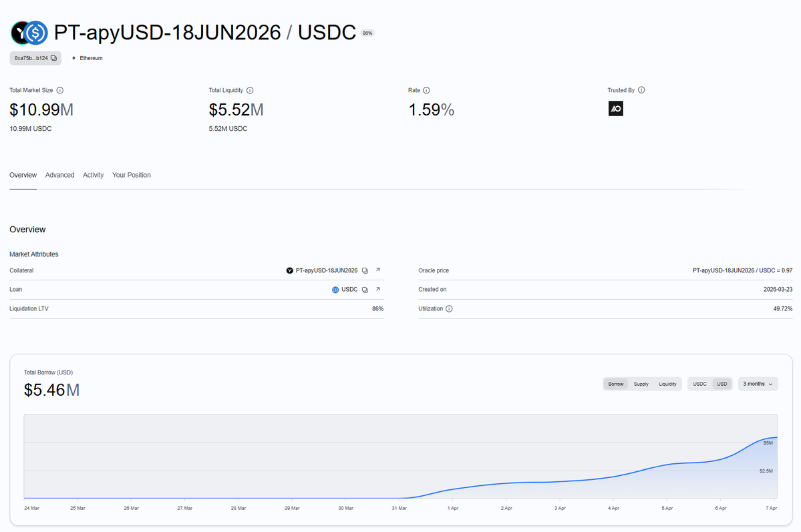Screen dimensions: 801x532
Task: Show info tooltip for Rate
Action: tap(426, 90)
